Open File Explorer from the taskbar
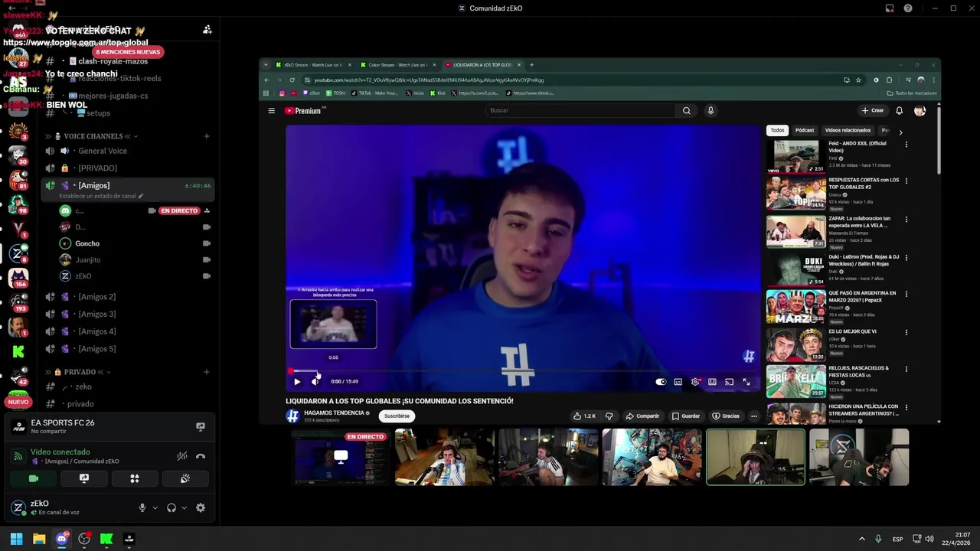The image size is (980, 551). click(x=39, y=539)
